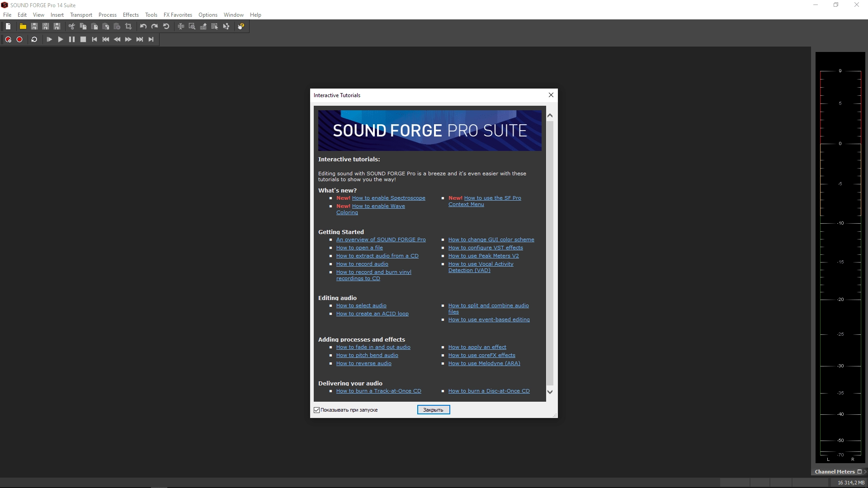The image size is (868, 488).
Task: Open 'An overview of SOUND FORGE Pro' link
Action: click(x=381, y=239)
